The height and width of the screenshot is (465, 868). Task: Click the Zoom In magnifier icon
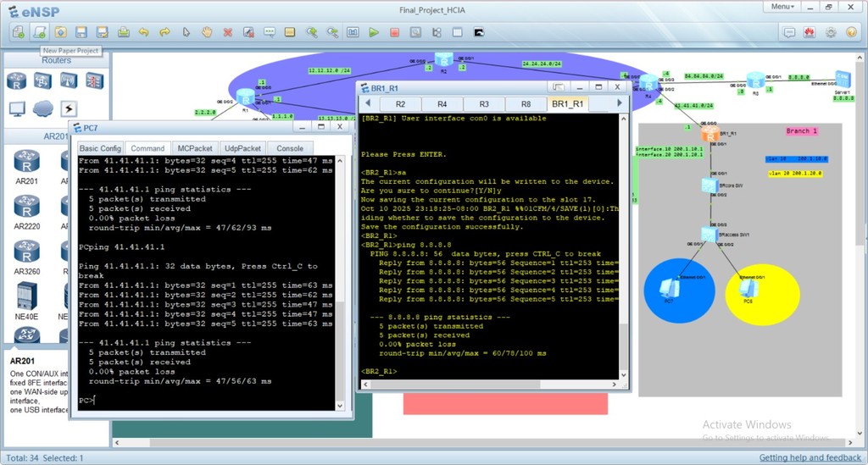312,32
